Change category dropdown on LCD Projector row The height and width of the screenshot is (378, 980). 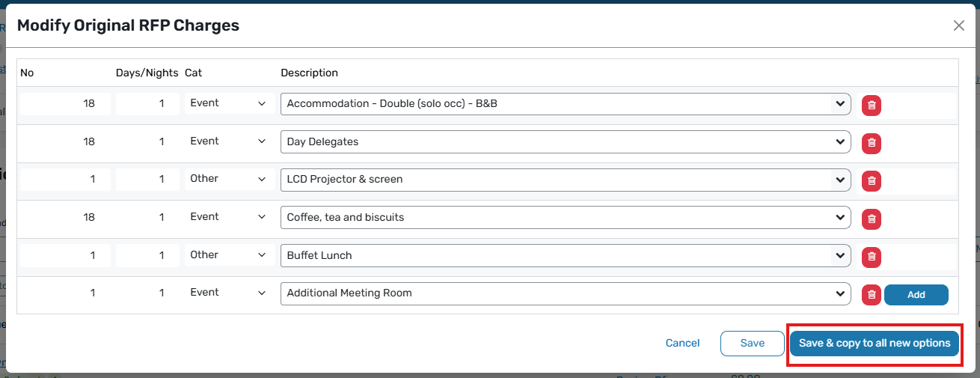pos(228,179)
